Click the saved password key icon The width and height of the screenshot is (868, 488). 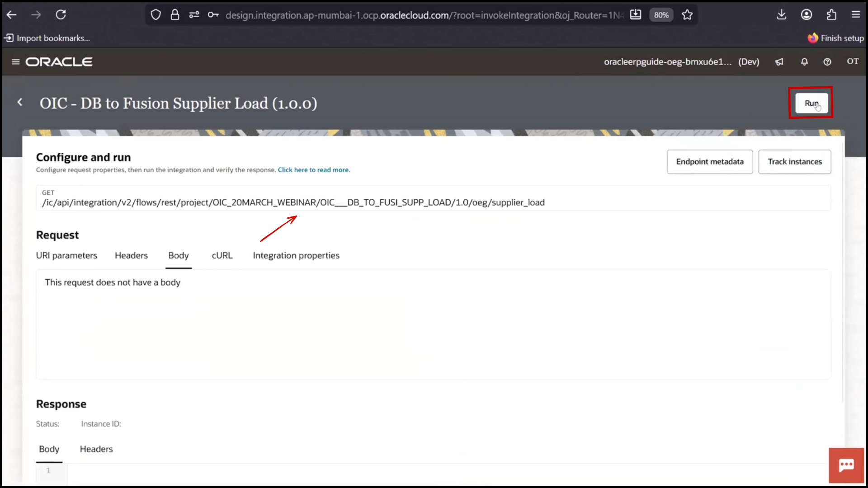[x=213, y=15]
